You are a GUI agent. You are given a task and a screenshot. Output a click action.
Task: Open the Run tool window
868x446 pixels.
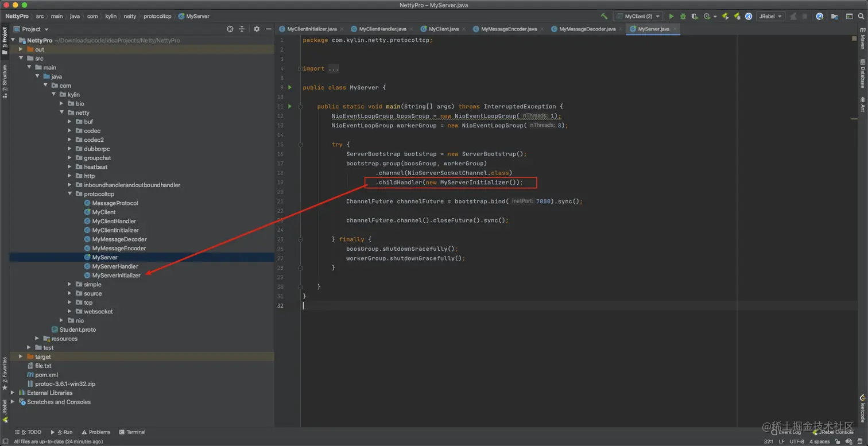[61, 432]
